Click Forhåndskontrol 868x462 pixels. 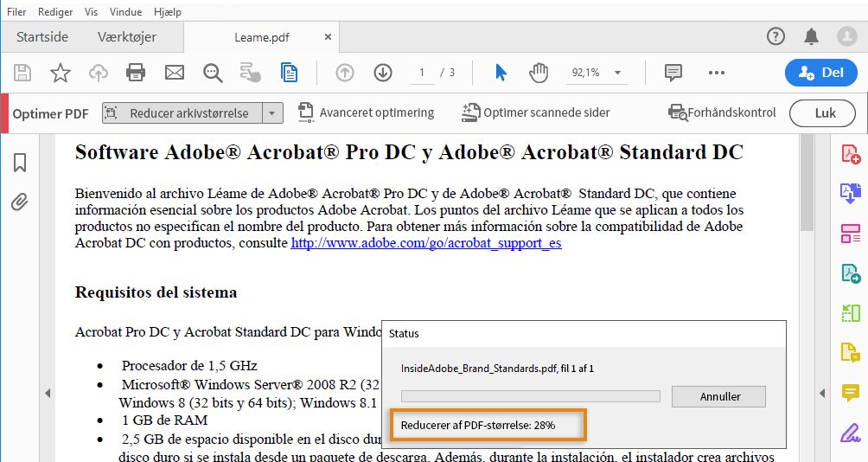(x=722, y=112)
